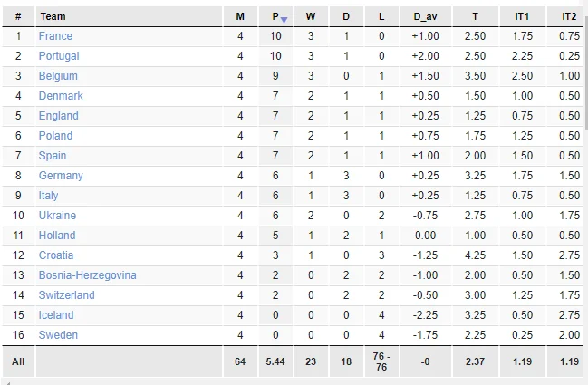Sort table by D draws header
The image size is (588, 385).
click(346, 16)
